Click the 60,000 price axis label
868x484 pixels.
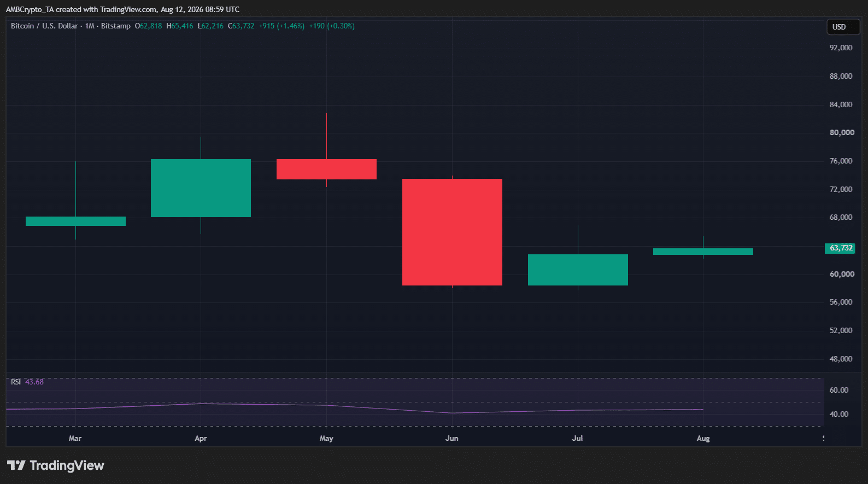[x=842, y=274]
